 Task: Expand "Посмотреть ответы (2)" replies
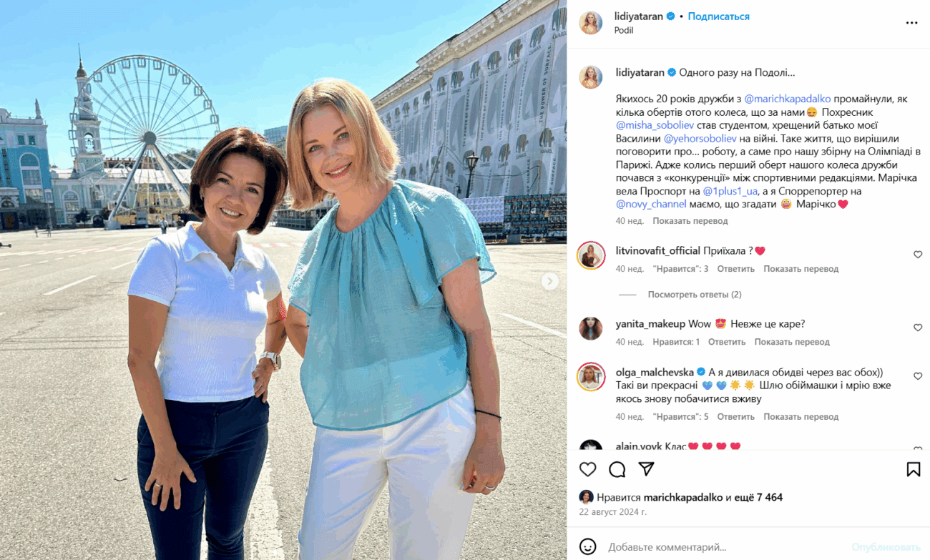click(x=694, y=295)
